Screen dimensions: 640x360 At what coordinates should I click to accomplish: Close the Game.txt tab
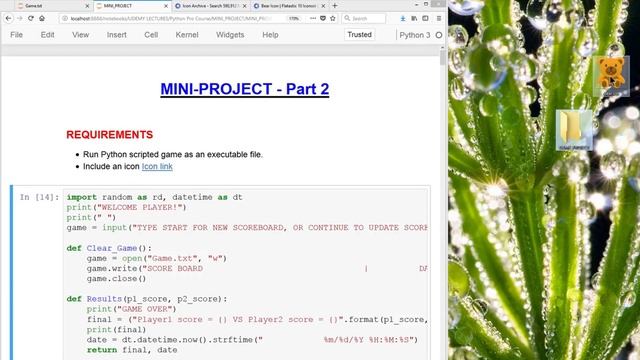(x=87, y=6)
